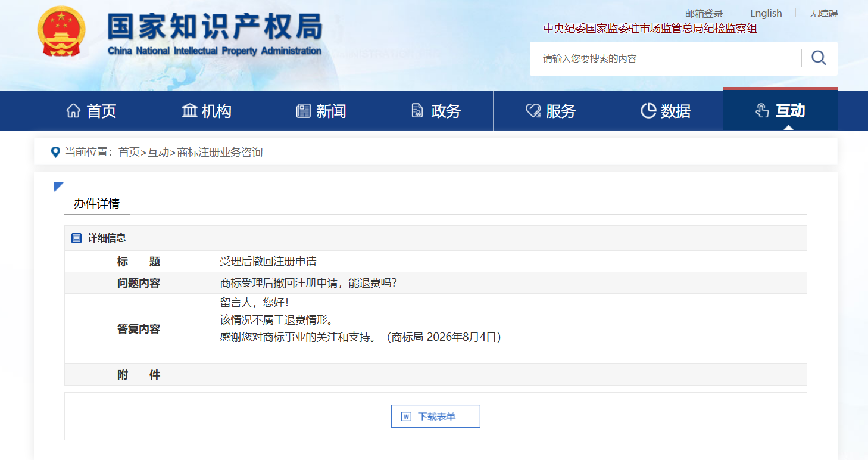Open the 邮箱登录 link
Image resolution: width=868 pixels, height=460 pixels.
(704, 13)
